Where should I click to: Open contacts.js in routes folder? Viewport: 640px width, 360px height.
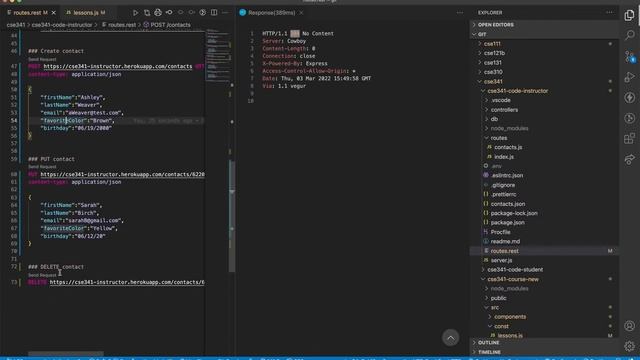point(544,147)
